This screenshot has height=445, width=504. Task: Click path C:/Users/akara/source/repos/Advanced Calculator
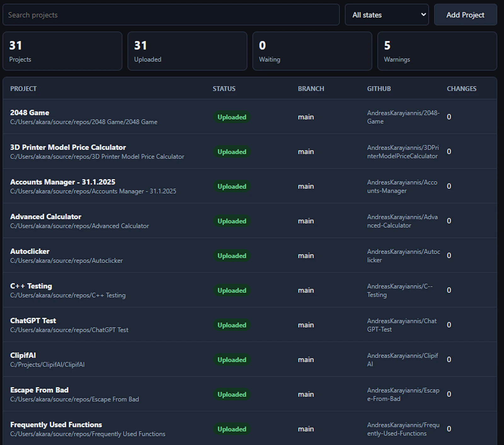pyautogui.click(x=79, y=226)
